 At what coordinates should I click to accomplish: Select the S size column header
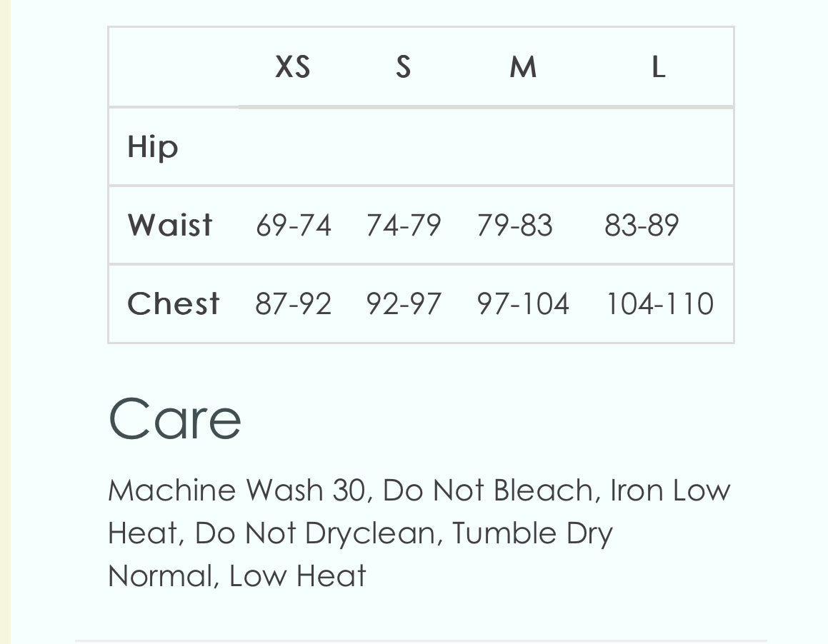[x=404, y=67]
